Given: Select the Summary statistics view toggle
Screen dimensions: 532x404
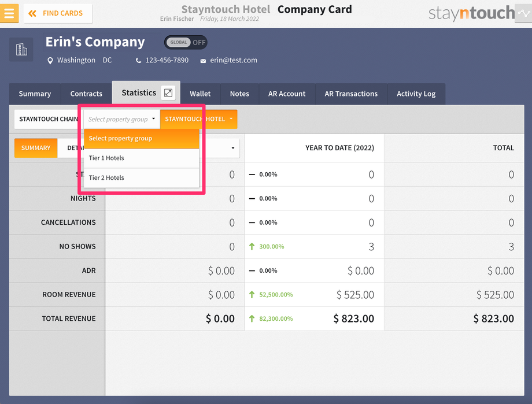Looking at the screenshot, I should 36,148.
